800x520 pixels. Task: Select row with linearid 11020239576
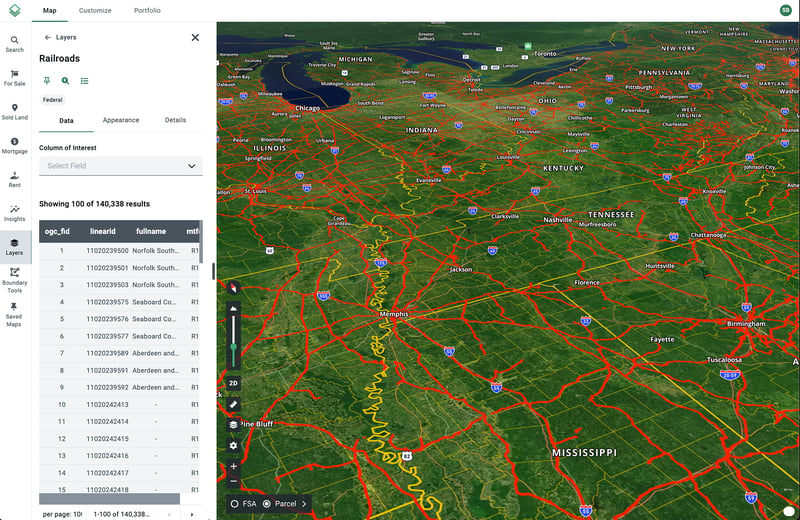pyautogui.click(x=119, y=319)
